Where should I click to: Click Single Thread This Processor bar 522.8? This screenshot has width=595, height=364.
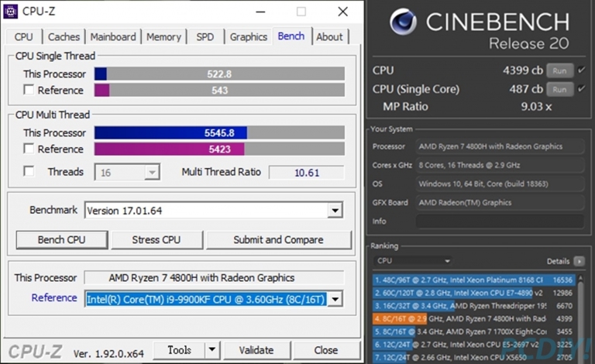coord(219,74)
